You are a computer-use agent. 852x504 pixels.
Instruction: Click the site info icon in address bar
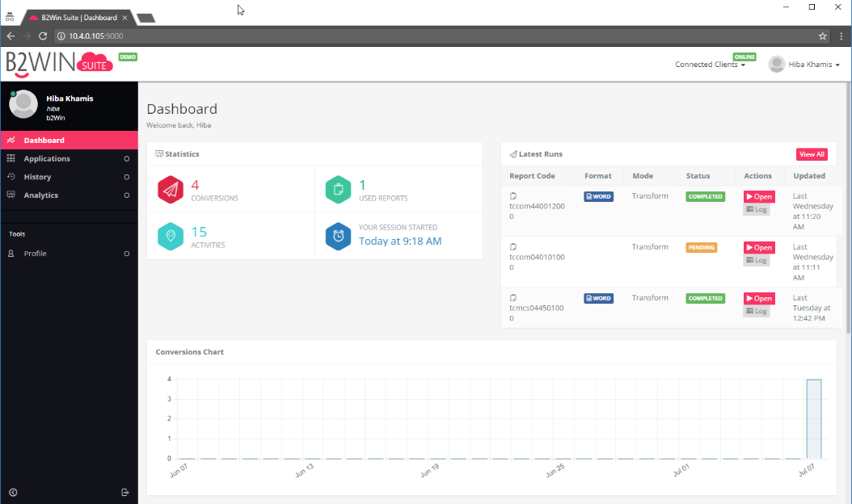tap(61, 36)
